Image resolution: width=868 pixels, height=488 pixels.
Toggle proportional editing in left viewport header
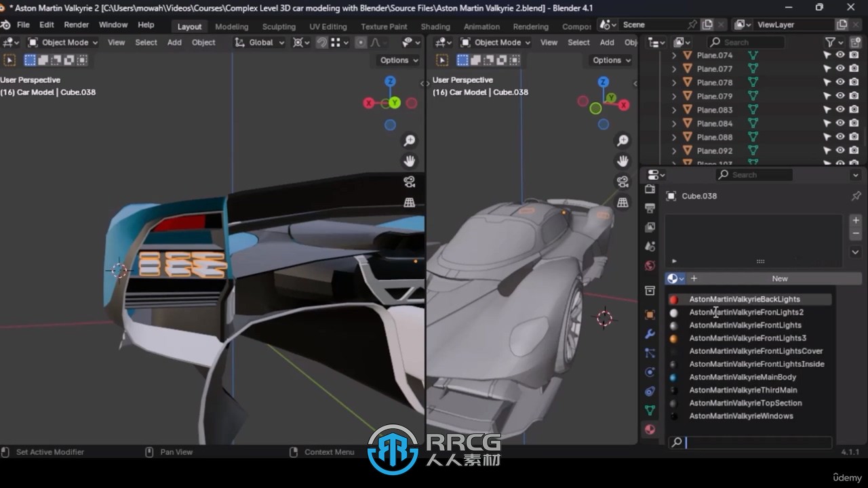[x=361, y=42]
